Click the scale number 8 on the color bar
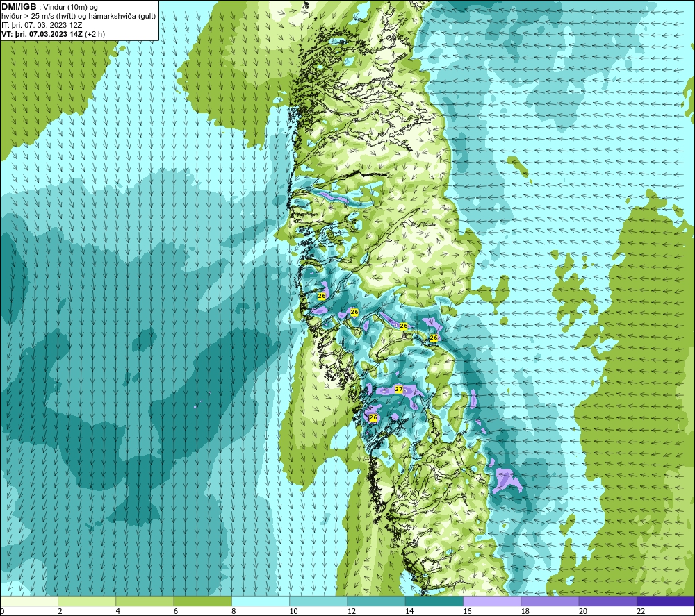The width and height of the screenshot is (695, 616). [234, 611]
